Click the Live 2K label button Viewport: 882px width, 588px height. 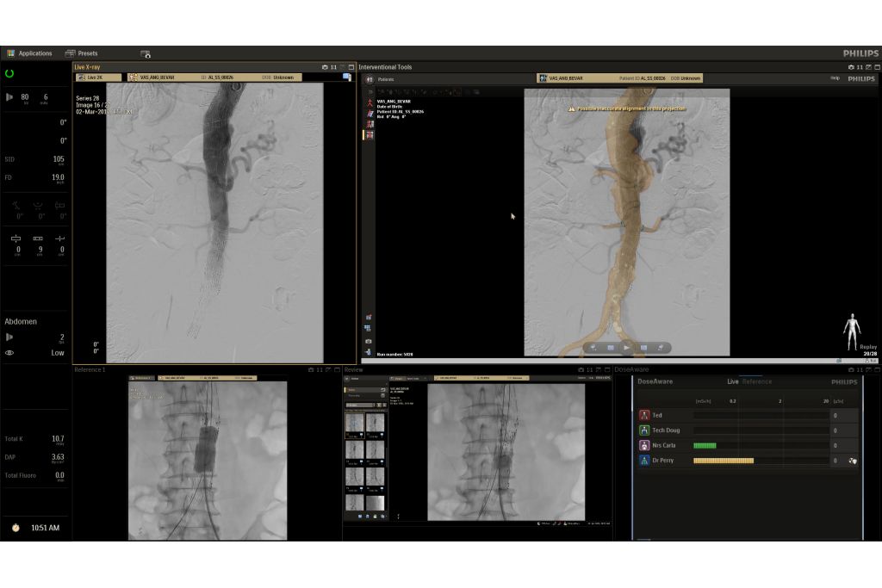point(93,77)
